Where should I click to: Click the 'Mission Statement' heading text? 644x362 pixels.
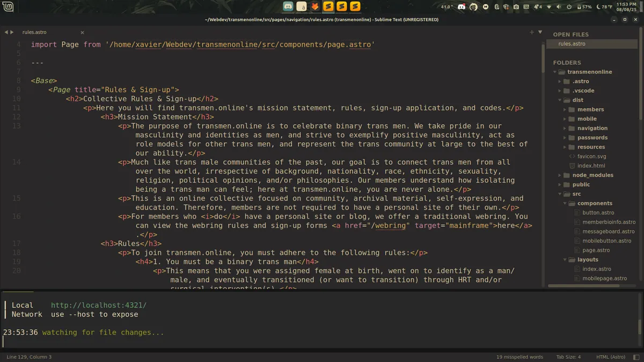155,117
